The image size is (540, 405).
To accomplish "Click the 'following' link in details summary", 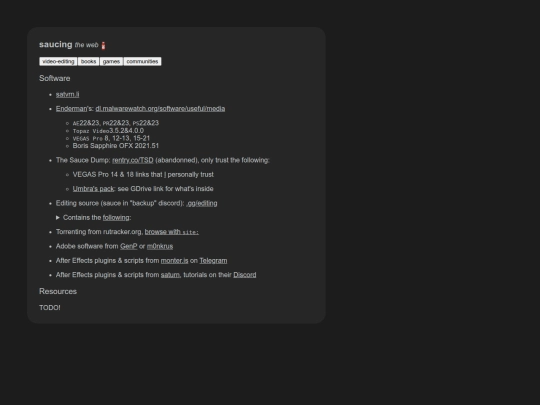I will click(x=116, y=218).
